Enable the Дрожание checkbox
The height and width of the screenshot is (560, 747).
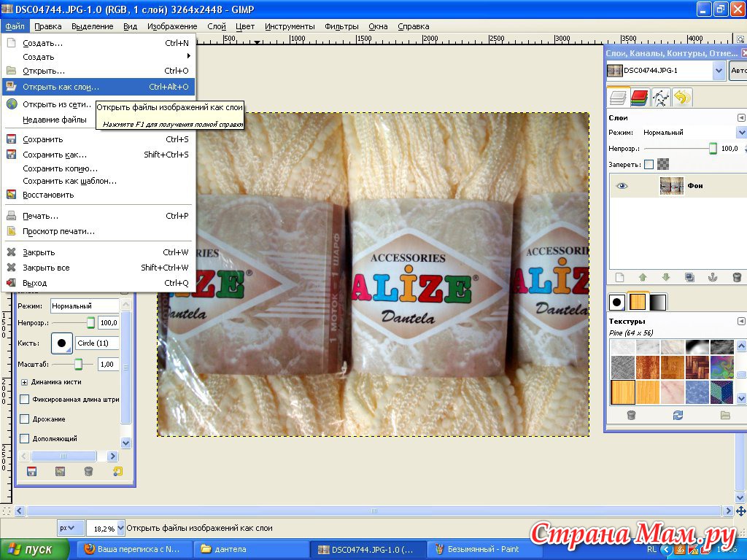pos(24,419)
